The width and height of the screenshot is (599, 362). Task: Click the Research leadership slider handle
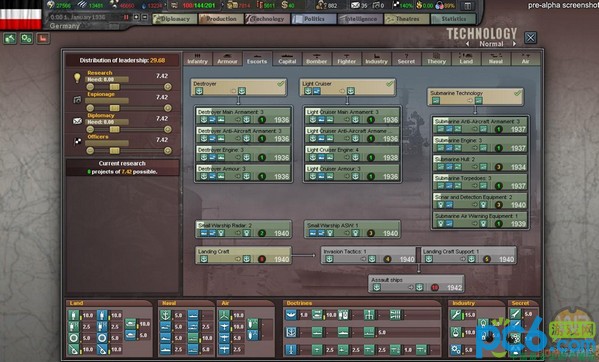(x=114, y=87)
